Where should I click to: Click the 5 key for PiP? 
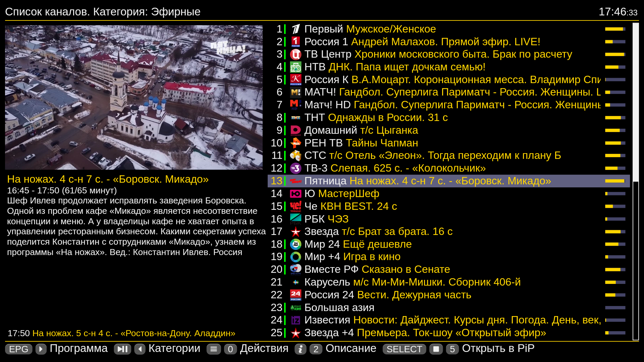452,349
